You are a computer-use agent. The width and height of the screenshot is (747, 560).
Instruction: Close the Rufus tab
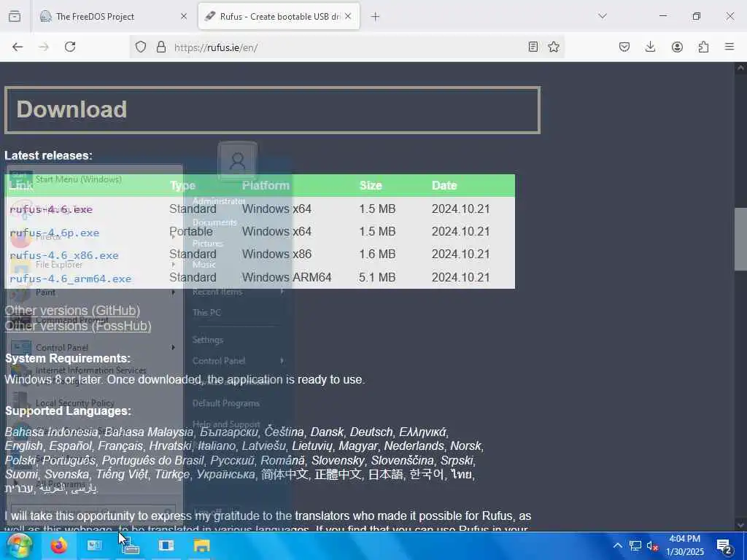point(348,16)
